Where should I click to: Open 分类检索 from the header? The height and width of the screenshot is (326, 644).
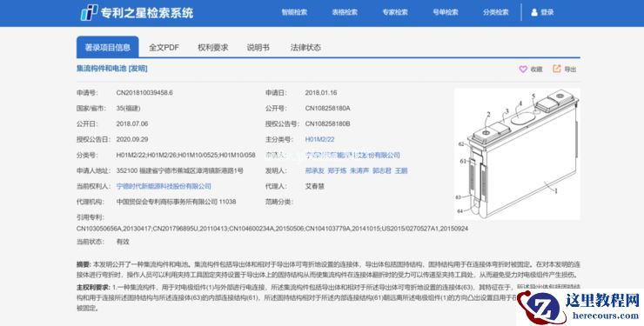[496, 12]
